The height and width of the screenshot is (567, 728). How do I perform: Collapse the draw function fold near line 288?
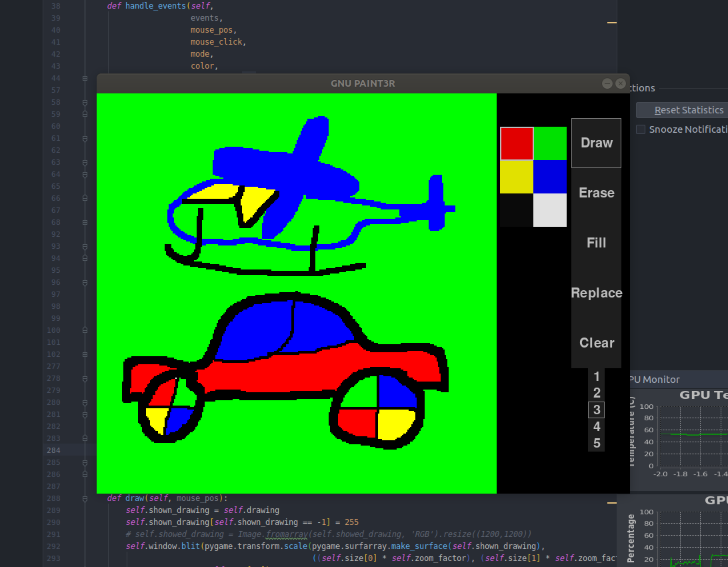(x=84, y=498)
